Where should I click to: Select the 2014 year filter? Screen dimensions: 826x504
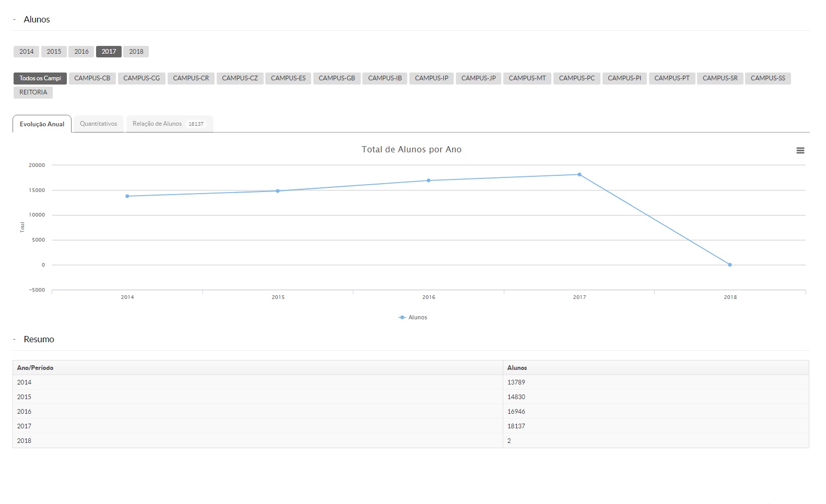click(27, 52)
